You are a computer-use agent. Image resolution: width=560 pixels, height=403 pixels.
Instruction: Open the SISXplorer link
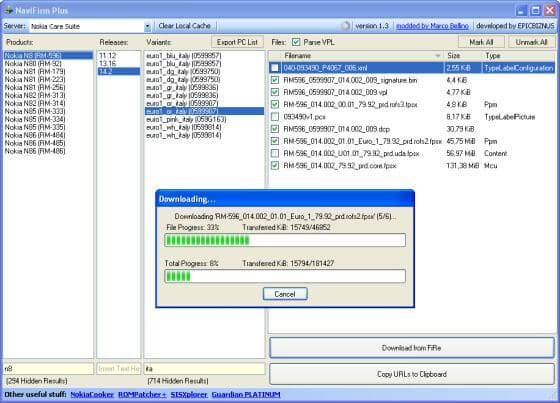189,394
